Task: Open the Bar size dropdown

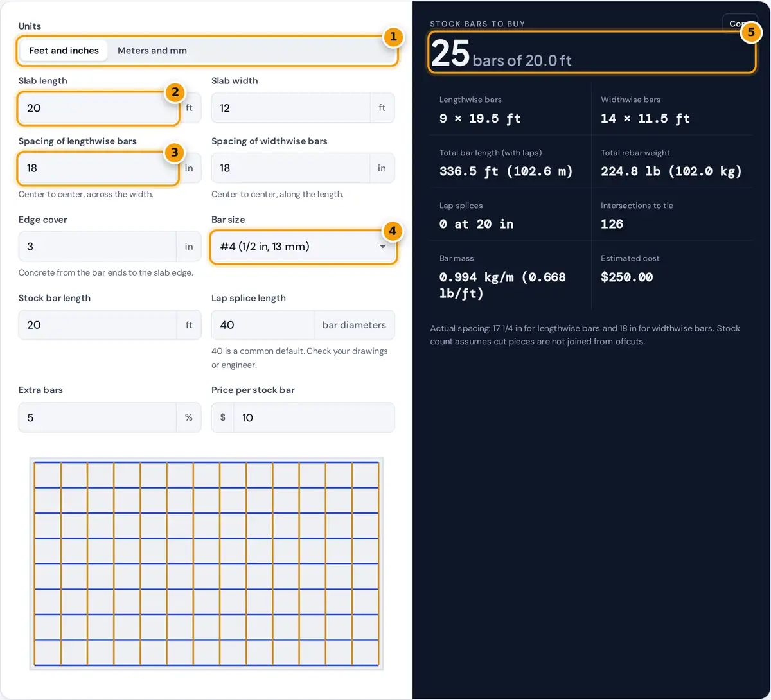Action: [x=303, y=246]
